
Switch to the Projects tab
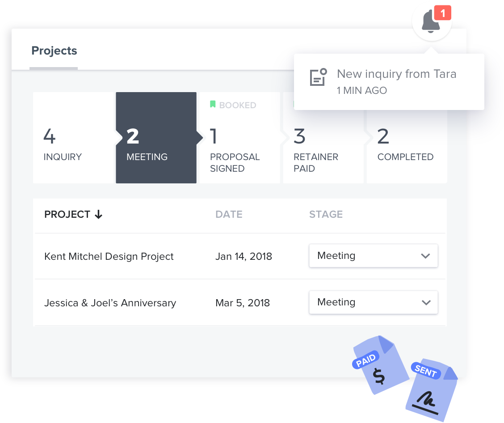pyautogui.click(x=54, y=51)
